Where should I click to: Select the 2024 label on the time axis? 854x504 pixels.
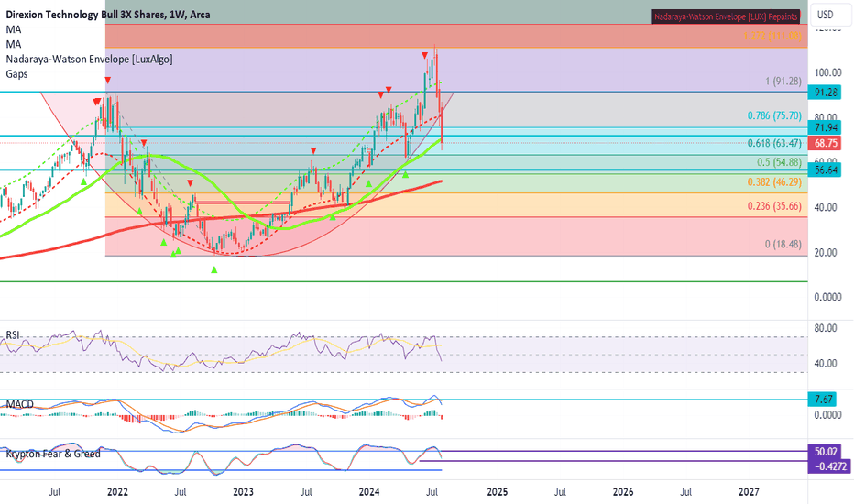(x=369, y=492)
